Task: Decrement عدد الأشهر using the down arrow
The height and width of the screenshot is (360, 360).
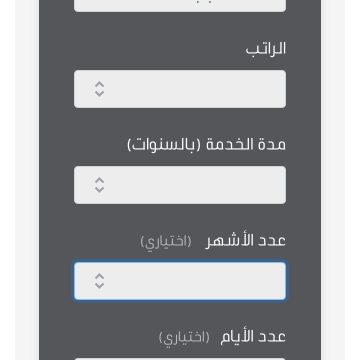Action: pos(99,285)
